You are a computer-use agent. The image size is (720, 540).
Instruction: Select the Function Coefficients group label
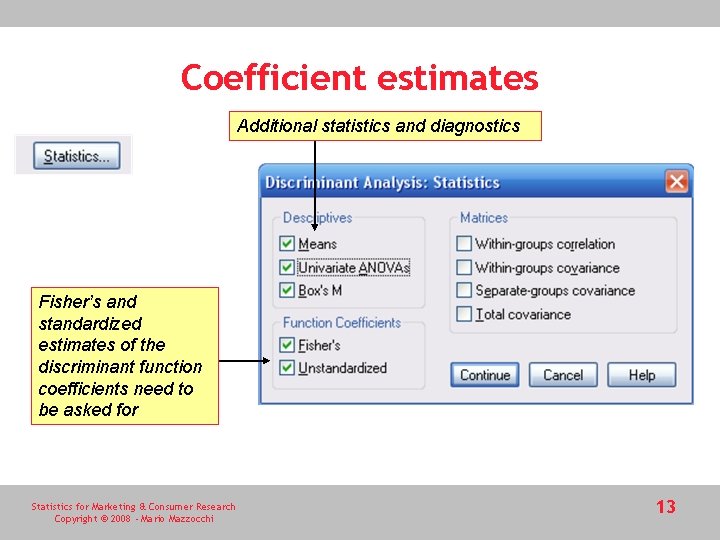[x=342, y=323]
